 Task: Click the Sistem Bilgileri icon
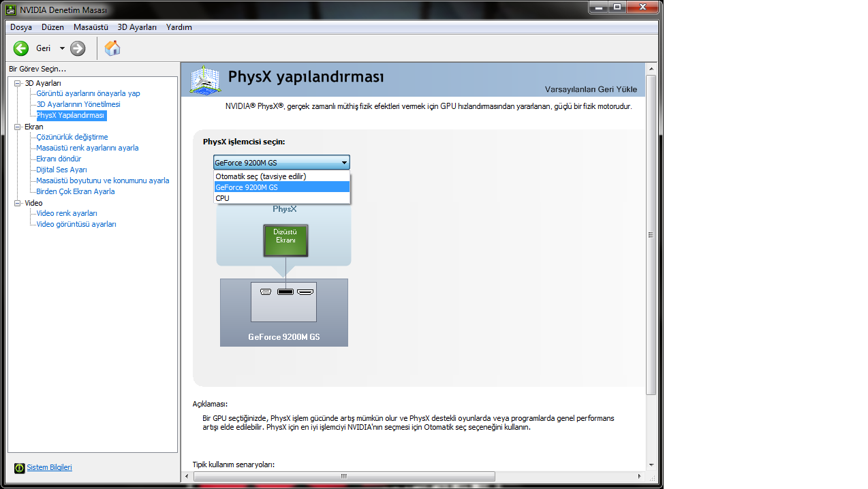[19, 468]
